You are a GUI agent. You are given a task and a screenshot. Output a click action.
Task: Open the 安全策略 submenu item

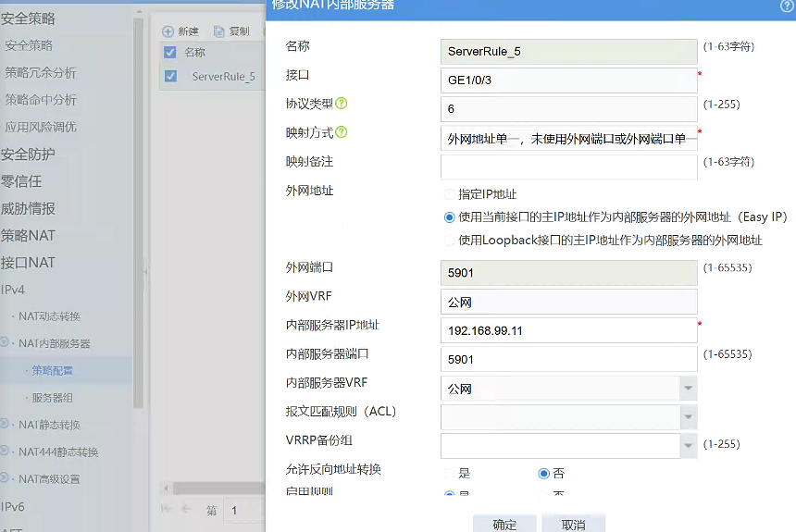pos(29,45)
